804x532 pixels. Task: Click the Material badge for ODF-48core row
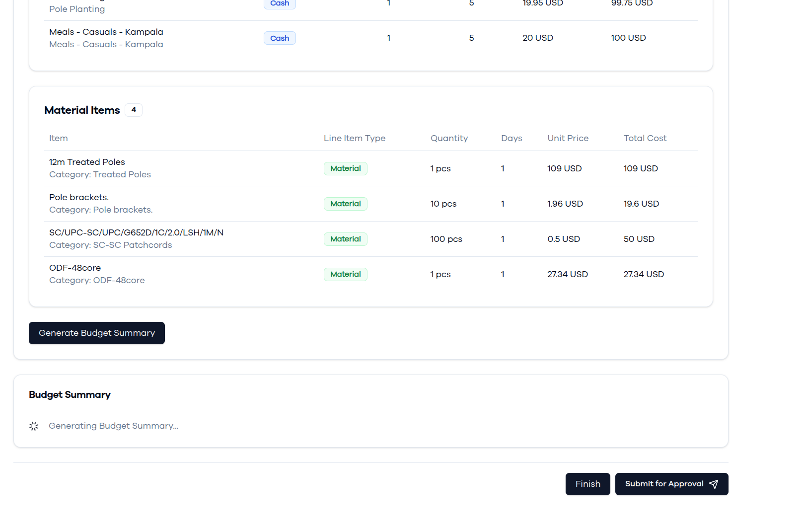(346, 274)
